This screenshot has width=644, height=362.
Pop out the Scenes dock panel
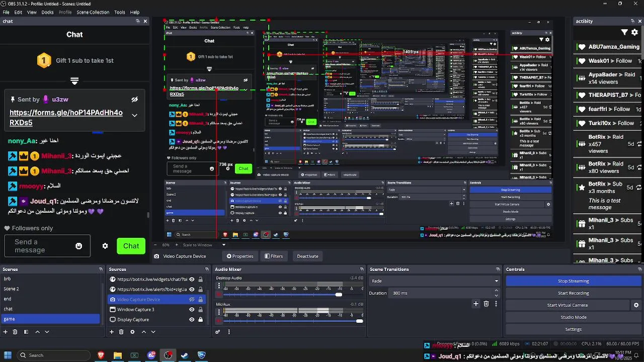tap(101, 269)
